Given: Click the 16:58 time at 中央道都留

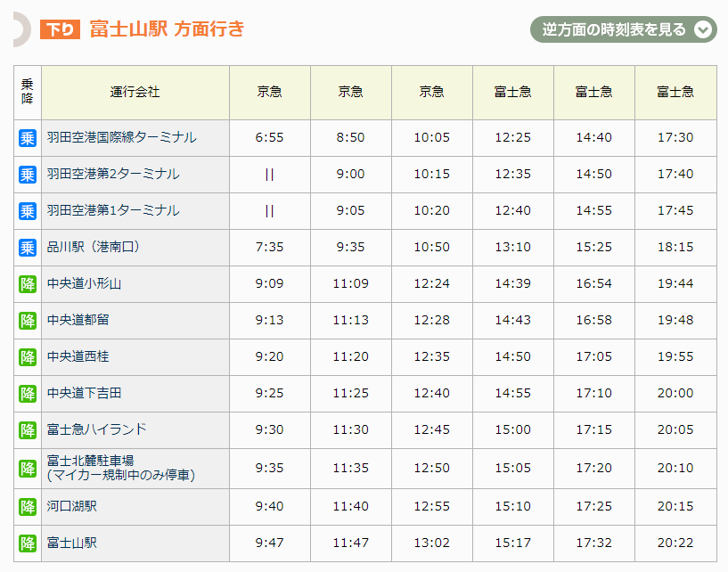Looking at the screenshot, I should click(x=593, y=320).
